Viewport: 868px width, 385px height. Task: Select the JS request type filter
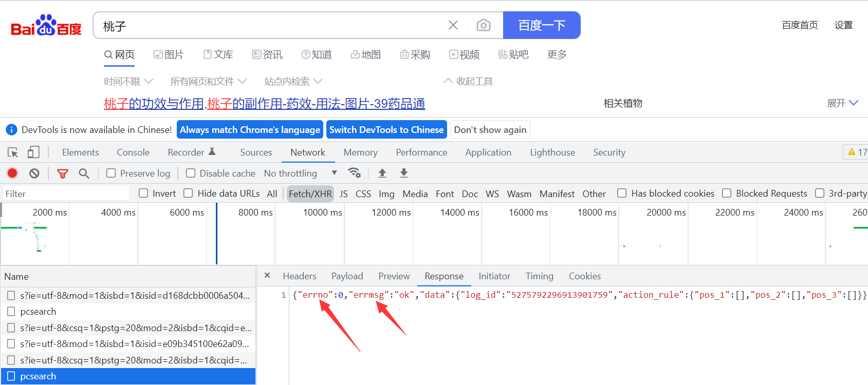click(x=344, y=194)
